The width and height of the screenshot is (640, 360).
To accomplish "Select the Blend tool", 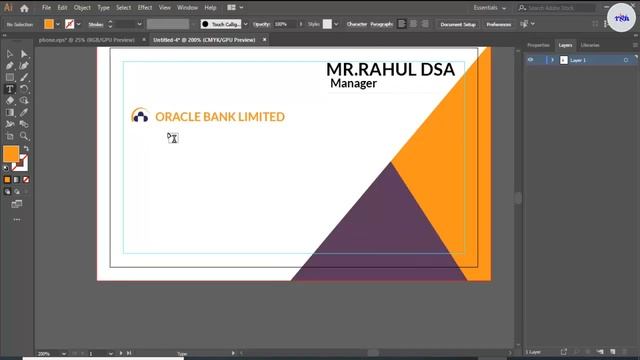I will (24, 124).
